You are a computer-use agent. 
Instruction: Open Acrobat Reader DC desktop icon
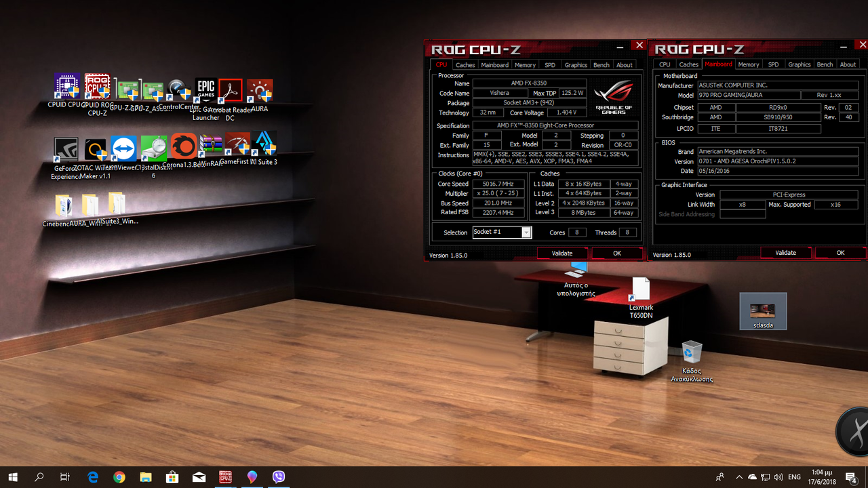(230, 90)
